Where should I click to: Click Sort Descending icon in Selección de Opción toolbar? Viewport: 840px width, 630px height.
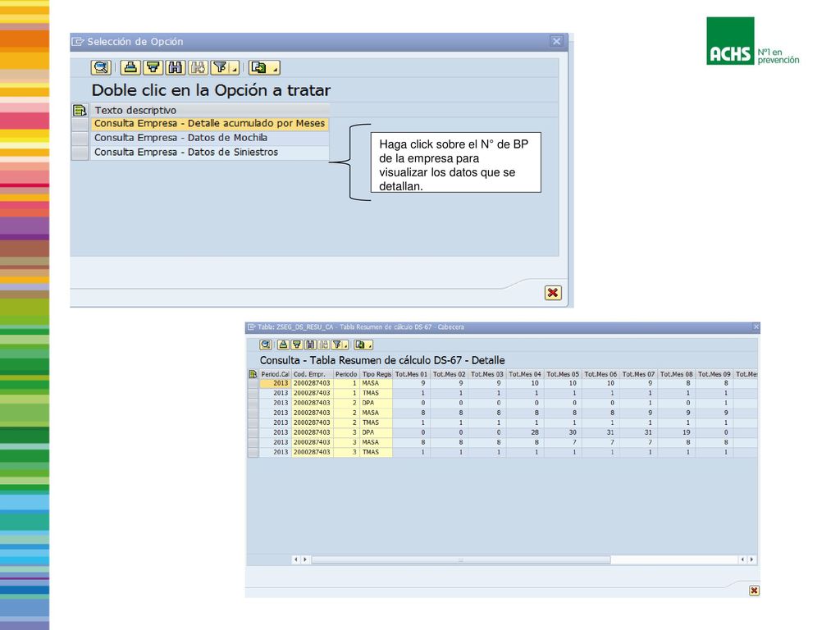click(x=153, y=67)
